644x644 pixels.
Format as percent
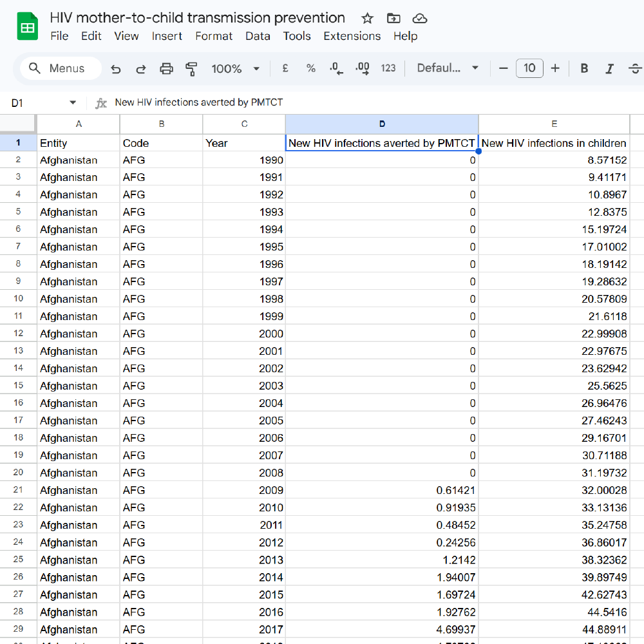(x=311, y=68)
